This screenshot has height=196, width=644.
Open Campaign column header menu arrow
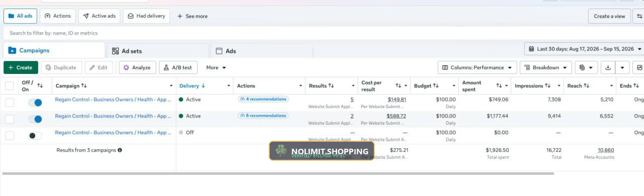(x=171, y=86)
